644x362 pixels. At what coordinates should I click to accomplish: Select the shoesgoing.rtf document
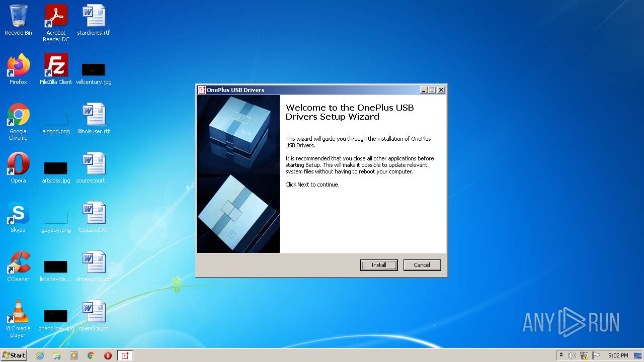click(x=94, y=266)
